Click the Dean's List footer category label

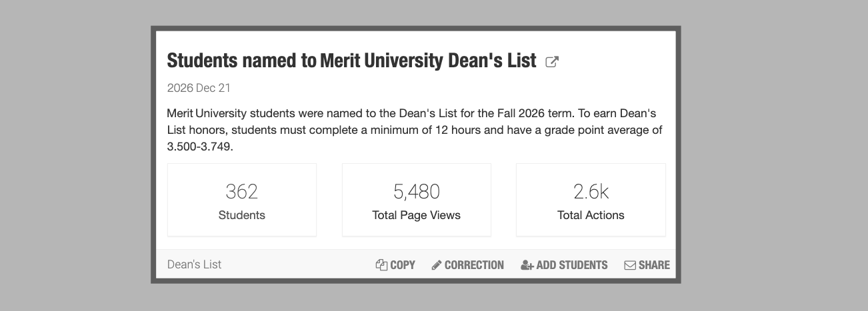[x=194, y=264]
